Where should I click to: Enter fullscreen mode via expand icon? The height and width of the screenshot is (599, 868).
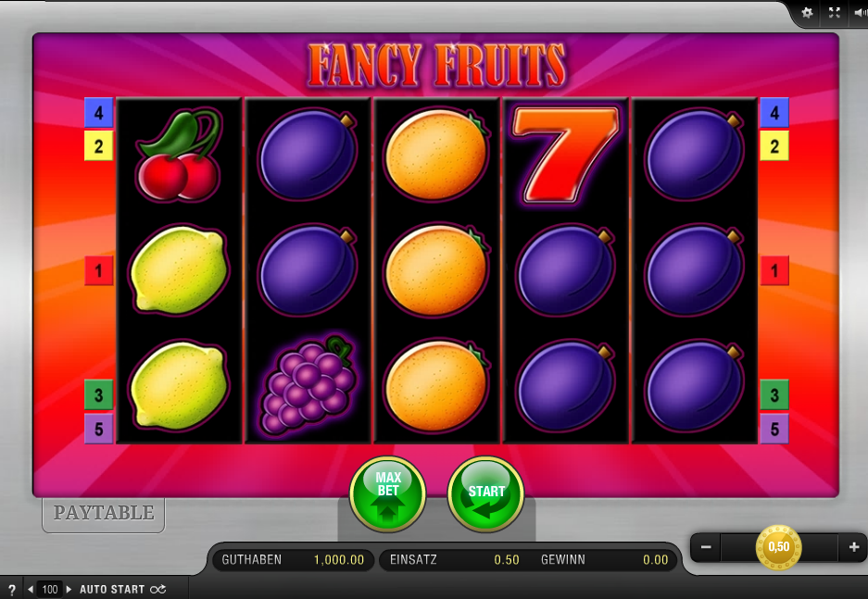pyautogui.click(x=835, y=13)
